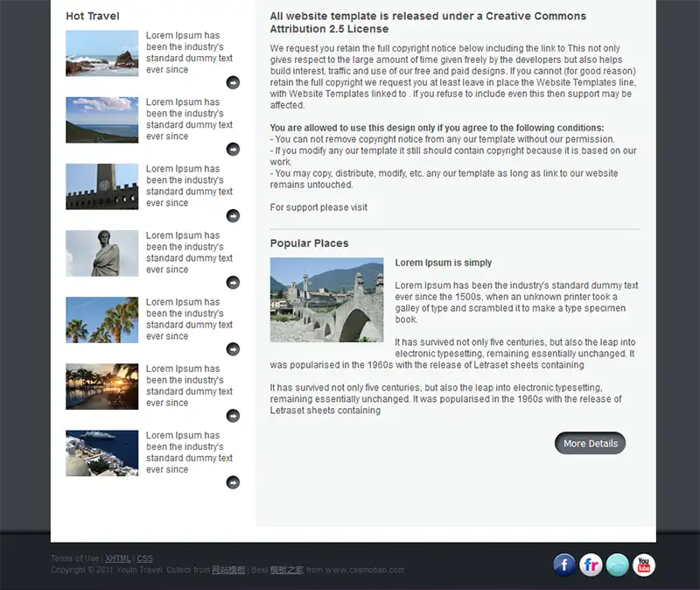
Task: Select the statue thumbnail in Hot Travel
Action: tap(101, 253)
